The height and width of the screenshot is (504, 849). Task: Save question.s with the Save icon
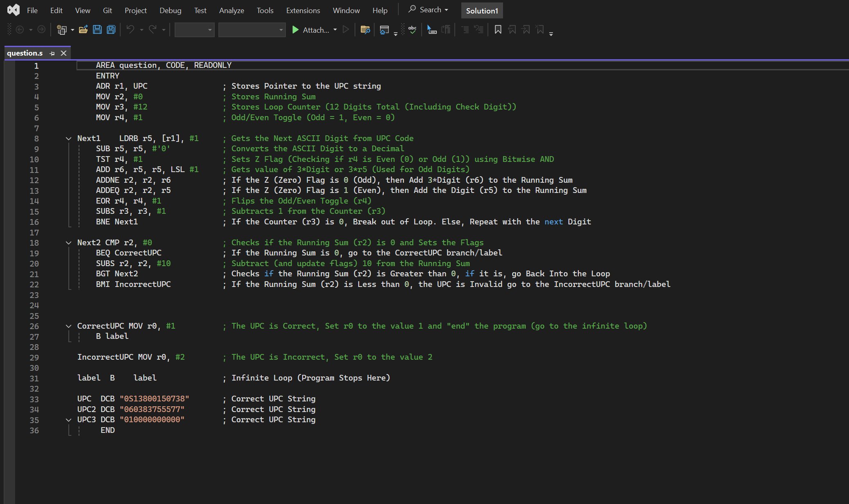pyautogui.click(x=97, y=29)
